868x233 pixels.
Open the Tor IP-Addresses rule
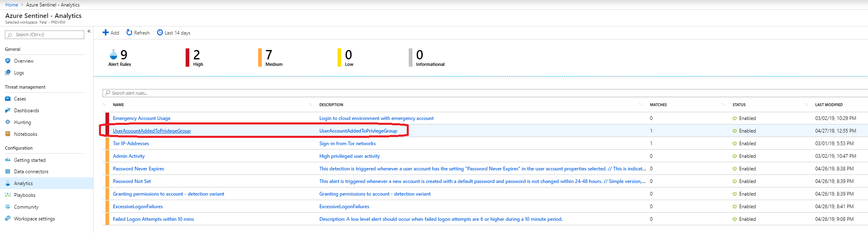pyautogui.click(x=131, y=144)
